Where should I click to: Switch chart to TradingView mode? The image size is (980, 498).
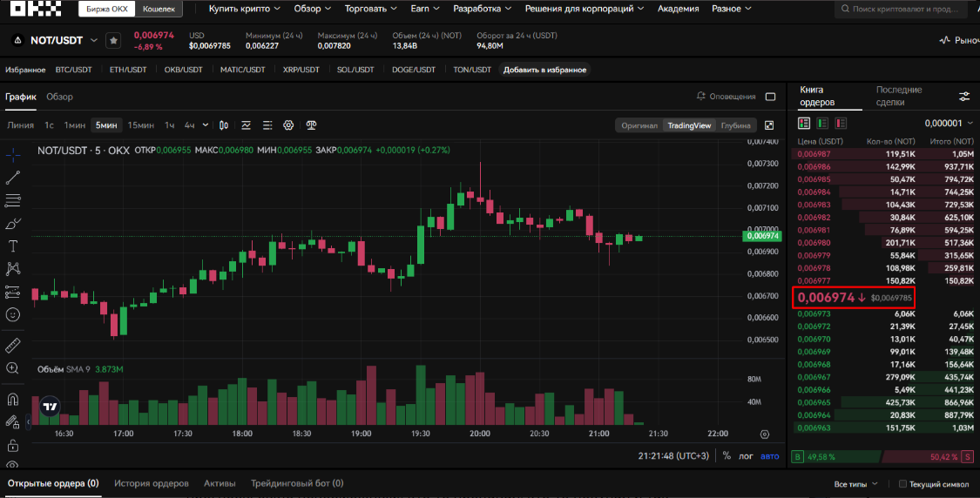tap(689, 125)
